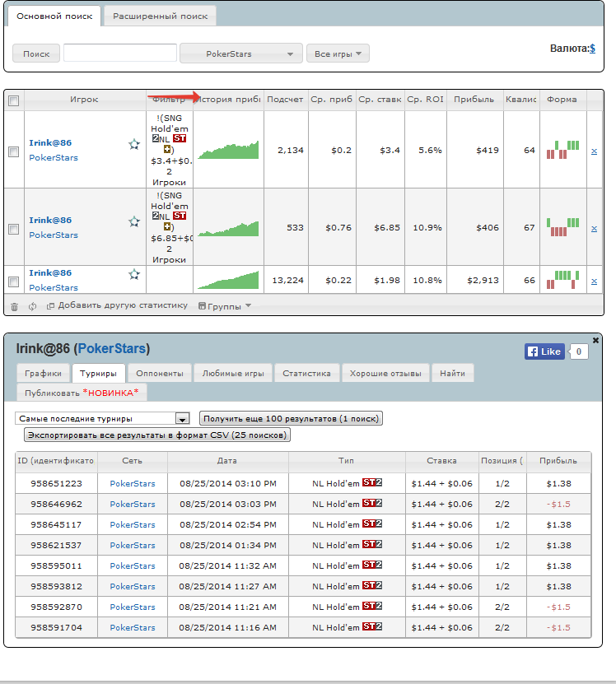Favorite star in the $2,913 profit row

point(134,274)
